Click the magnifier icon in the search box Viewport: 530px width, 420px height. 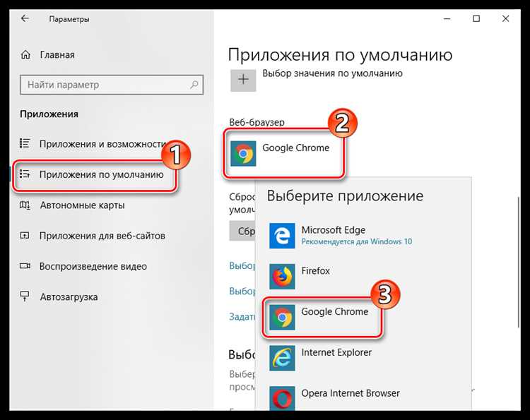[194, 85]
